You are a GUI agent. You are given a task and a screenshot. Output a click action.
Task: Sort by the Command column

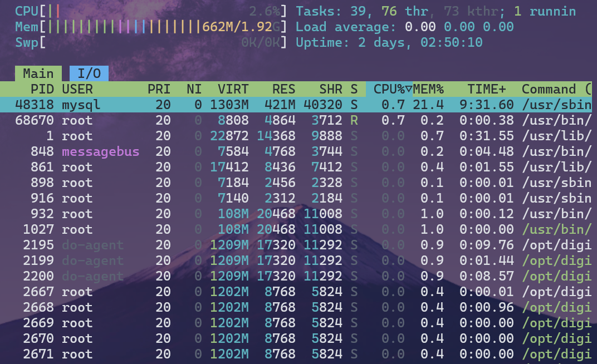pyautogui.click(x=549, y=89)
